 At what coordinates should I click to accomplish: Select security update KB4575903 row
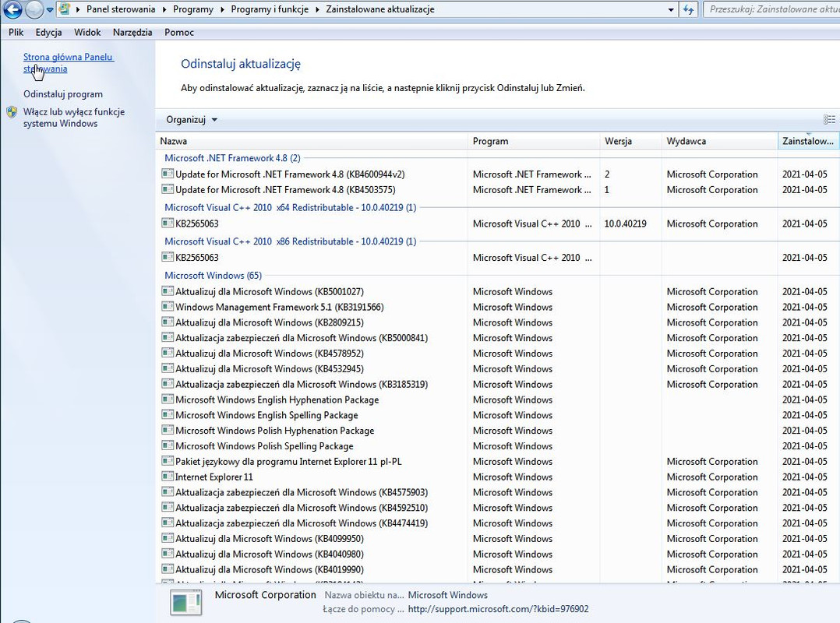pyautogui.click(x=498, y=492)
